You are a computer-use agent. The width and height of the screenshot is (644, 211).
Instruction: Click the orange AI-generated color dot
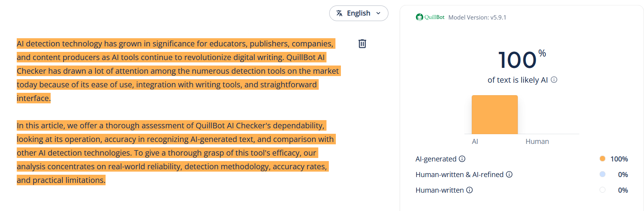[x=602, y=159]
